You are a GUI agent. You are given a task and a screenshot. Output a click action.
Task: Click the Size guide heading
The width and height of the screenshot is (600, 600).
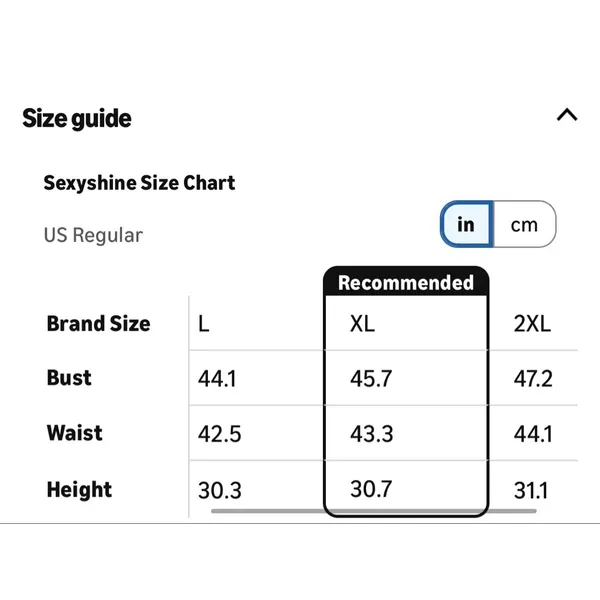[77, 119]
